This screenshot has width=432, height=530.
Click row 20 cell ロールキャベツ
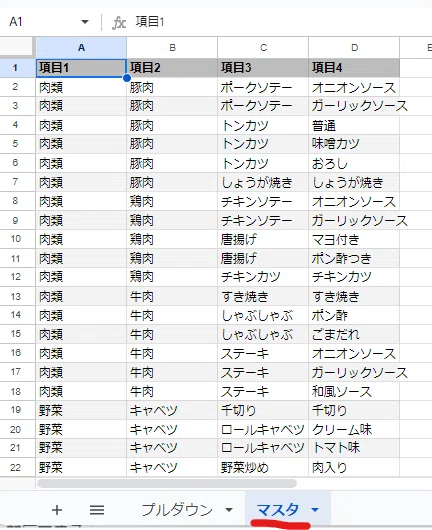click(263, 430)
